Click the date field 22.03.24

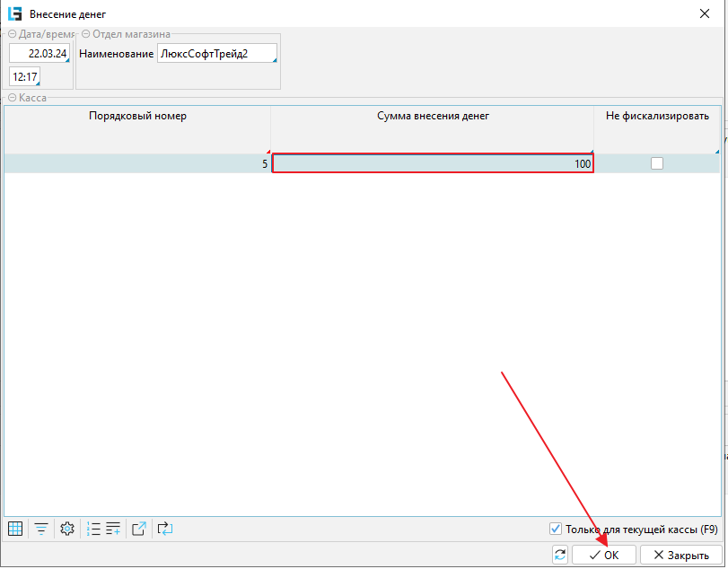pyautogui.click(x=39, y=54)
